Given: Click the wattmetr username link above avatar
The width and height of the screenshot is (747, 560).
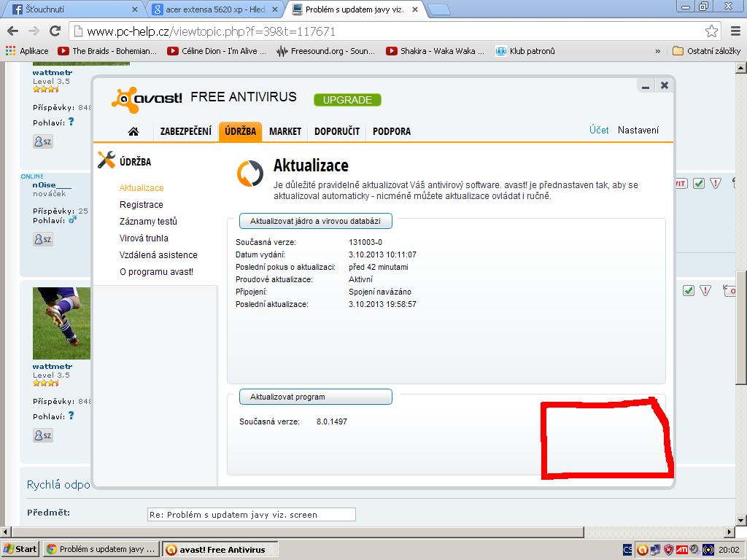Looking at the screenshot, I should (53, 72).
